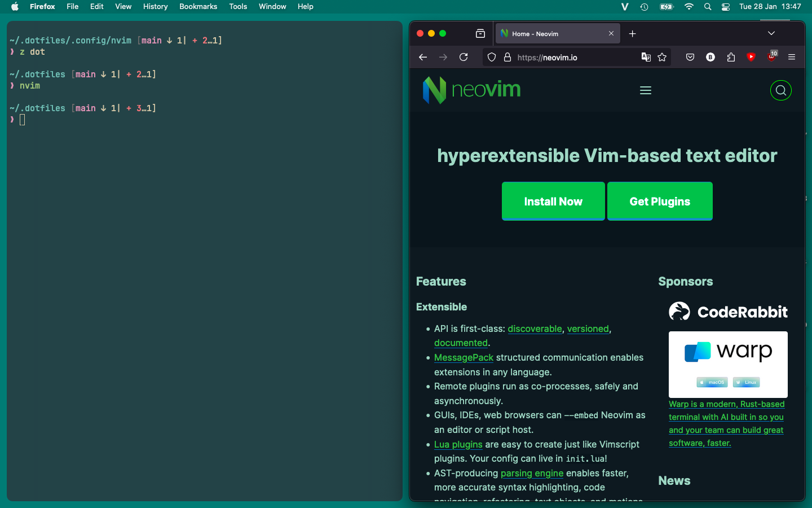Screen dimensions: 812x508
Task: Open Control Center from the menu bar
Action: pos(726,7)
